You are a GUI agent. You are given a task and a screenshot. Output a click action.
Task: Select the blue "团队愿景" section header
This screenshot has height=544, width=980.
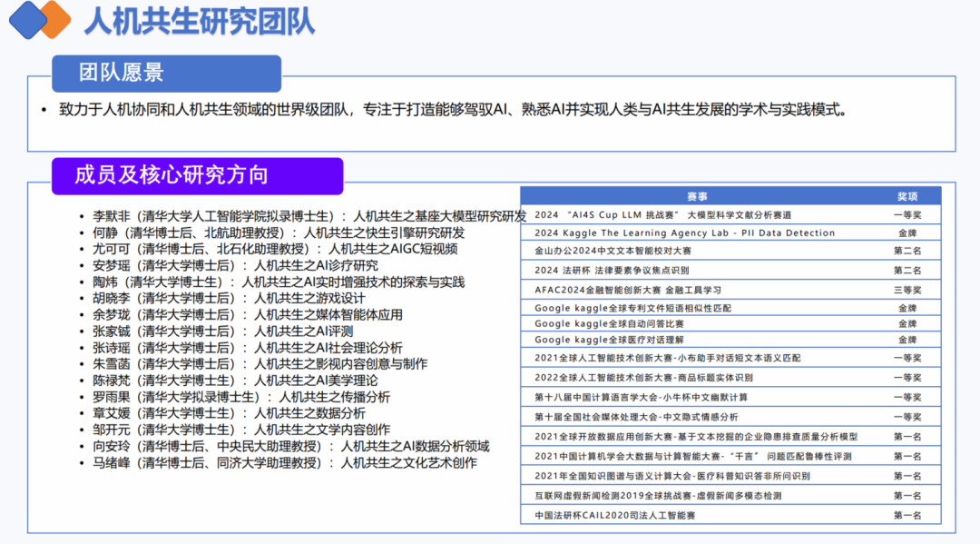166,74
